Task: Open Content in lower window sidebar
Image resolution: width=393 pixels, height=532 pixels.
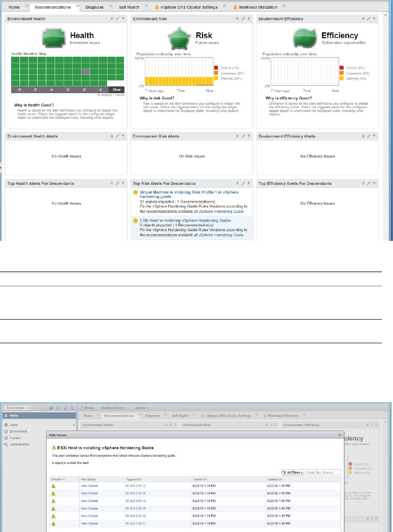Action: tap(15, 438)
